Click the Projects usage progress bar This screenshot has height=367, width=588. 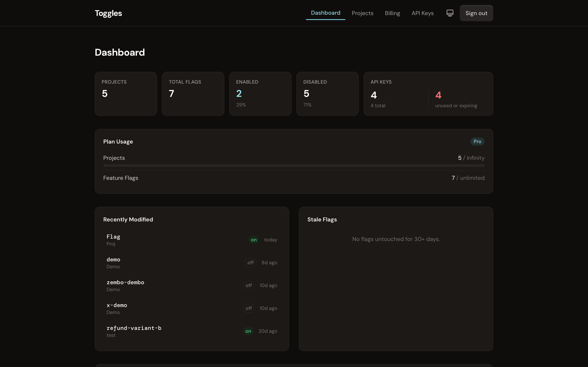[294, 166]
